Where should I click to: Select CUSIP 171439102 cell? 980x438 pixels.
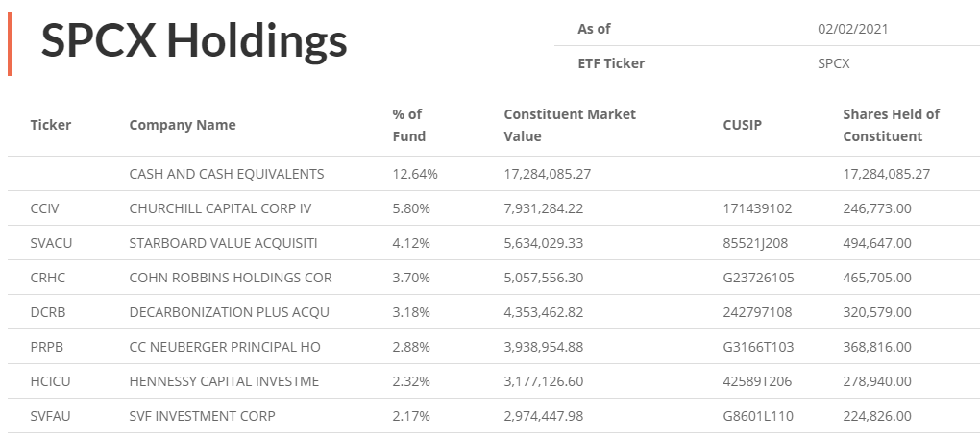[757, 208]
